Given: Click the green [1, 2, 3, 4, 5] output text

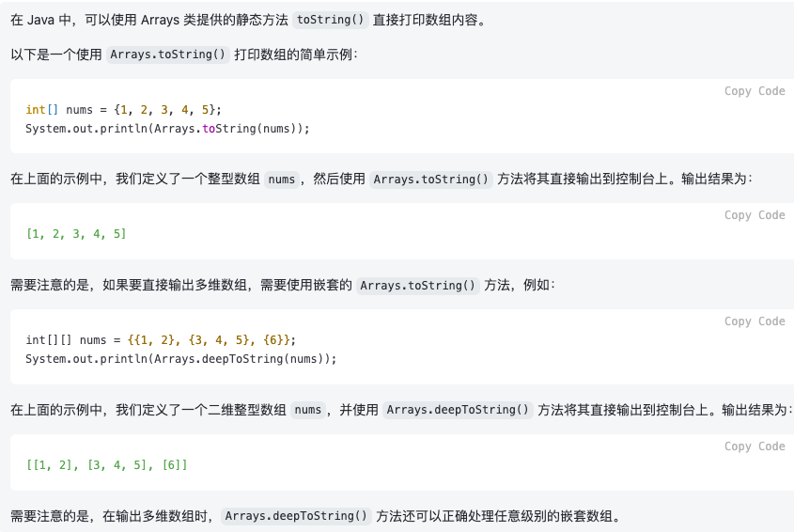Looking at the screenshot, I should (x=76, y=234).
